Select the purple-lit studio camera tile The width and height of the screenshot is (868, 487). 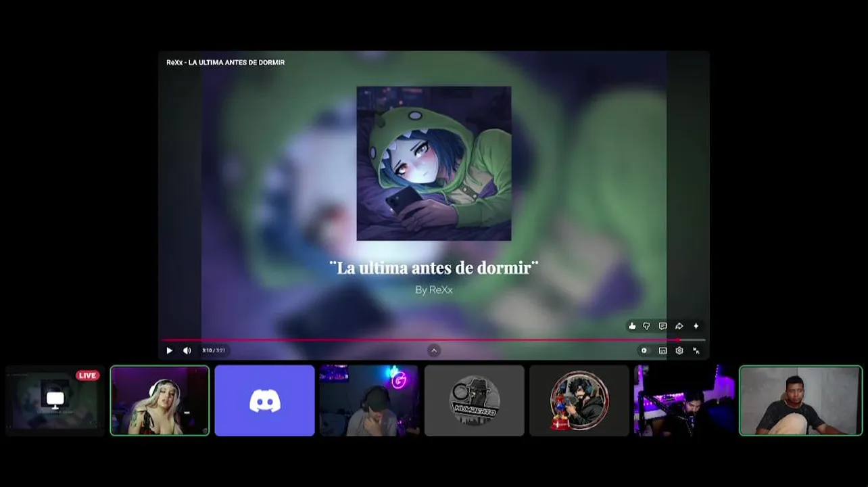684,400
